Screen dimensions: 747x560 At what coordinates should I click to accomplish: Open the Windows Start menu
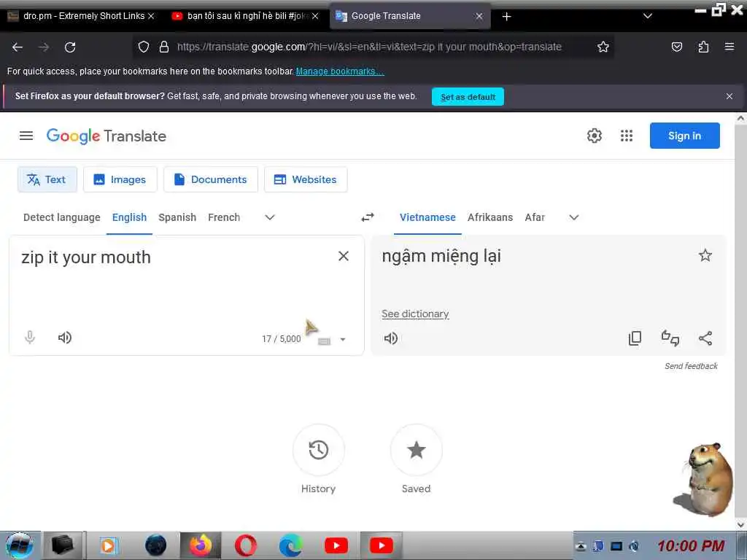point(20,545)
